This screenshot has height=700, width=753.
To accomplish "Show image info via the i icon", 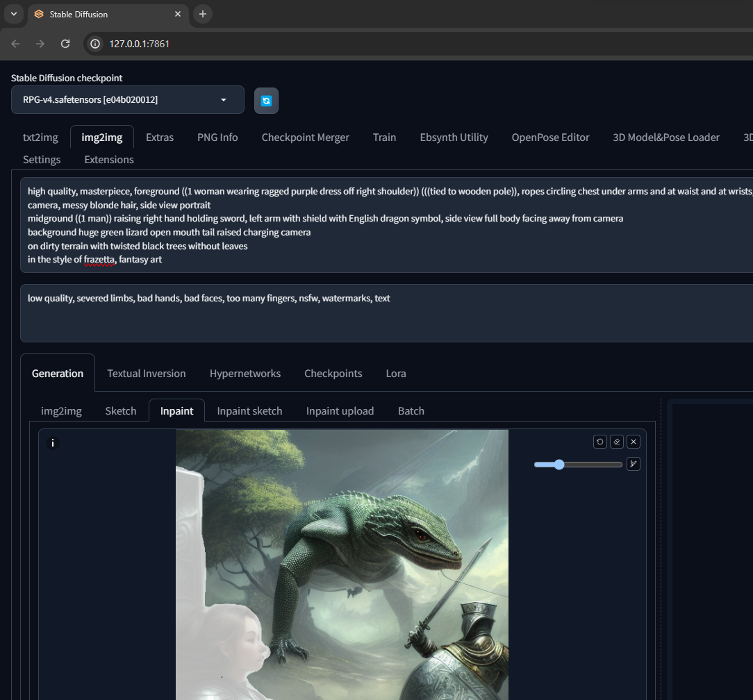I will pyautogui.click(x=53, y=443).
